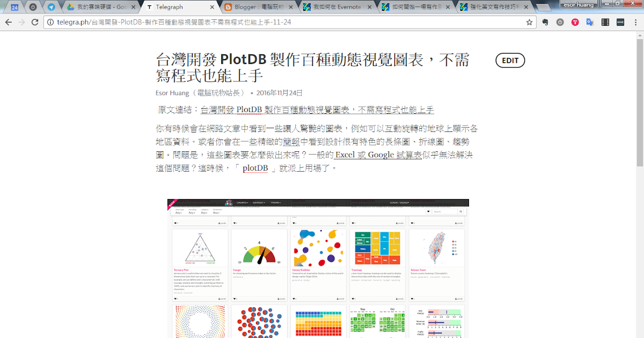Bookmark the page using the star icon

tap(528, 23)
